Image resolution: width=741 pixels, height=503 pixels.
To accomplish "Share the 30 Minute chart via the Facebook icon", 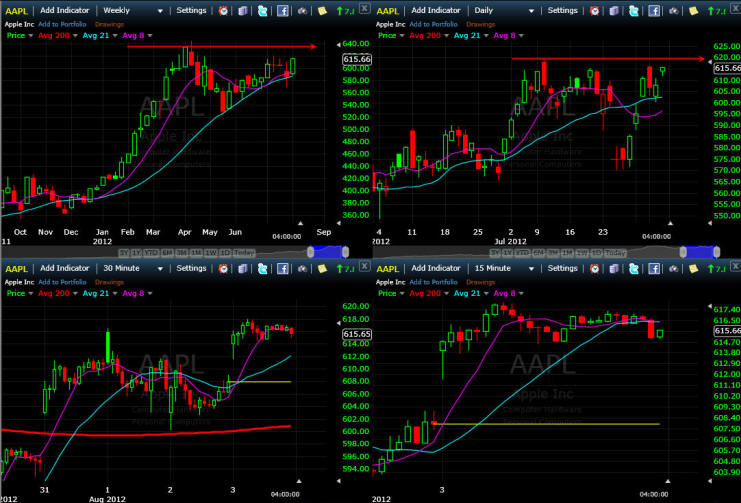I will click(x=283, y=269).
